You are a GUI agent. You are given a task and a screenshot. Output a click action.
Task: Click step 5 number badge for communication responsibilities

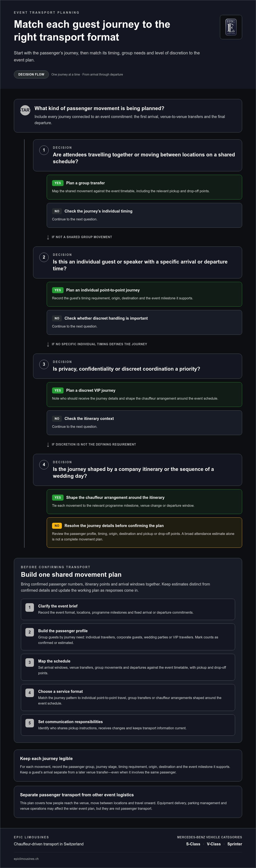pyautogui.click(x=30, y=723)
